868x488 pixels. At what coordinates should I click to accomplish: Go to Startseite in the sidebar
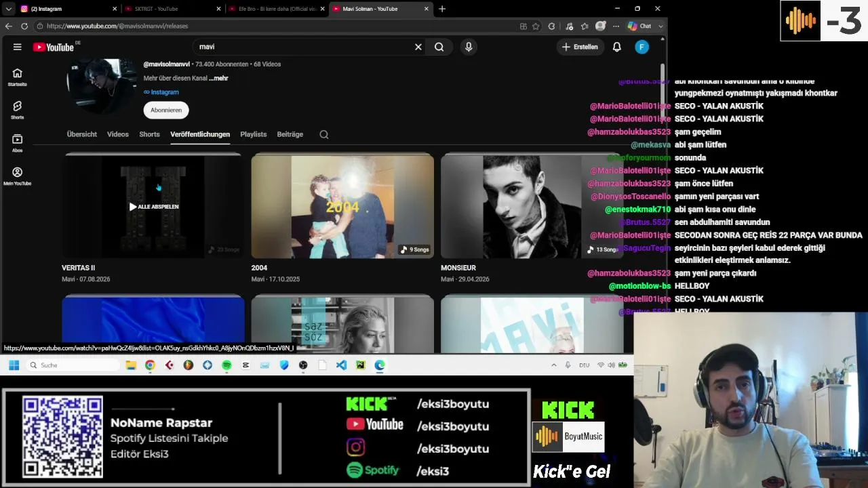18,77
